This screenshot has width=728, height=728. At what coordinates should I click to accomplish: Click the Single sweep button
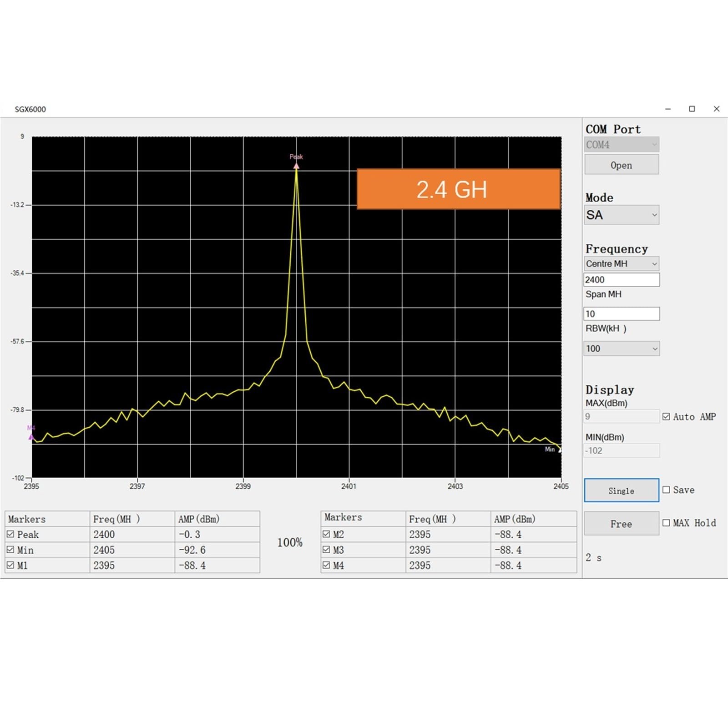622,490
